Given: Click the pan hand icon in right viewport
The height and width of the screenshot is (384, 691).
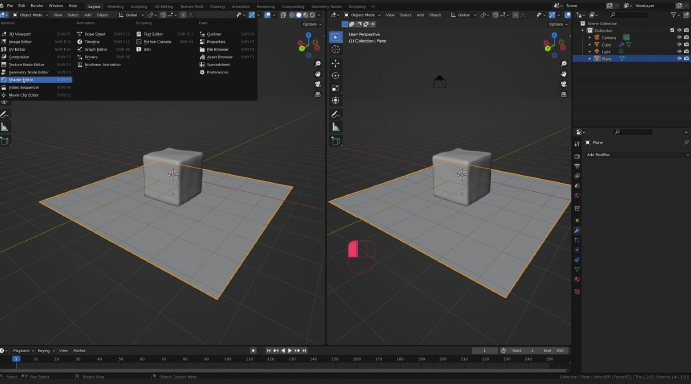Looking at the screenshot, I should coord(564,74).
